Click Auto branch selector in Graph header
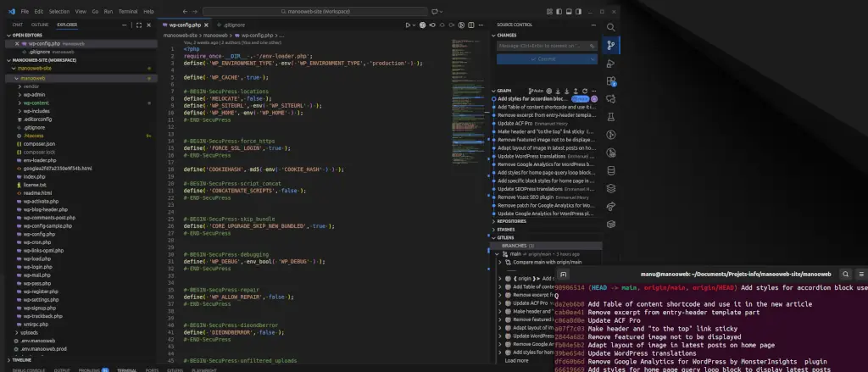Image resolution: width=868 pixels, height=372 pixels. click(x=536, y=90)
